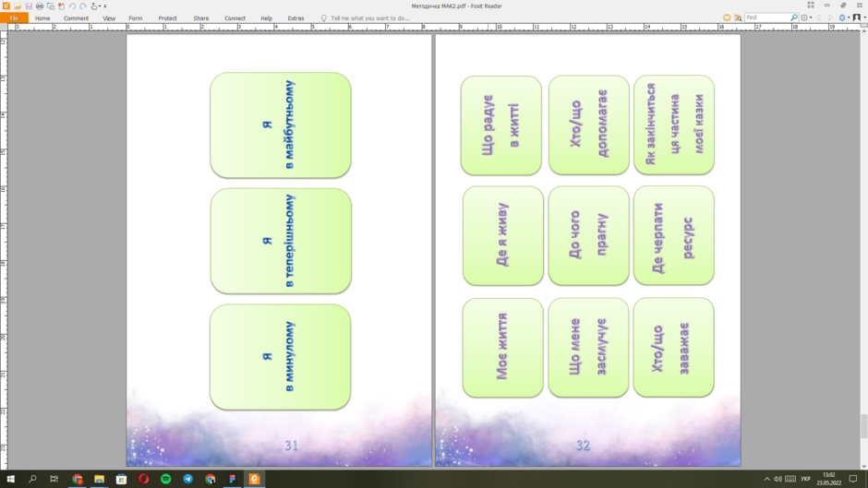
Task: Click the 'Де я живу' card
Action: pyautogui.click(x=502, y=236)
